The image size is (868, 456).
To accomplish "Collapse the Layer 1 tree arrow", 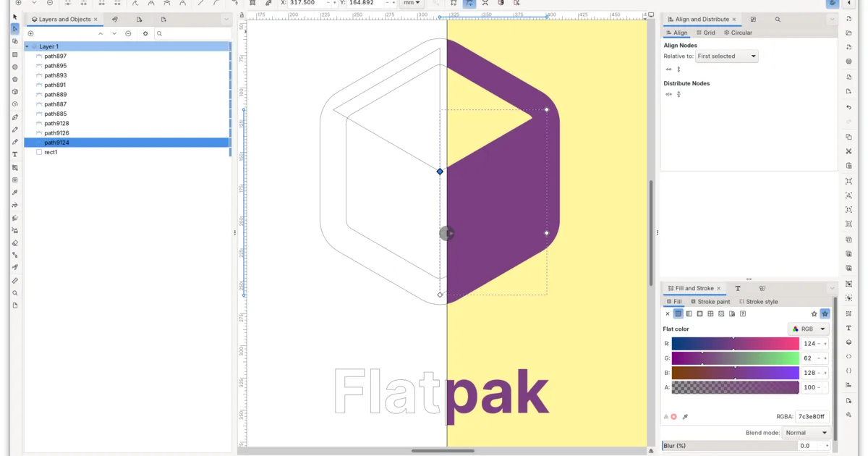I will point(27,46).
